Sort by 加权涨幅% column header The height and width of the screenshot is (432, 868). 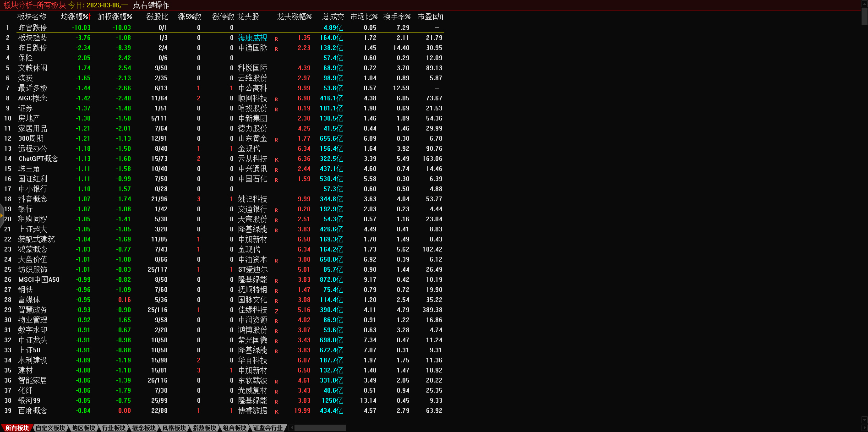(x=115, y=16)
